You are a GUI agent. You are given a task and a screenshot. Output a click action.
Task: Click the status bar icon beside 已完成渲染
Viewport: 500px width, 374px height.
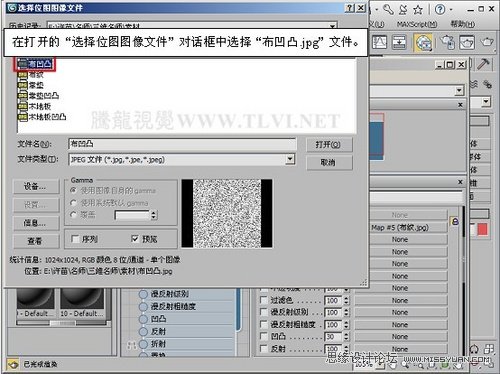(13, 364)
